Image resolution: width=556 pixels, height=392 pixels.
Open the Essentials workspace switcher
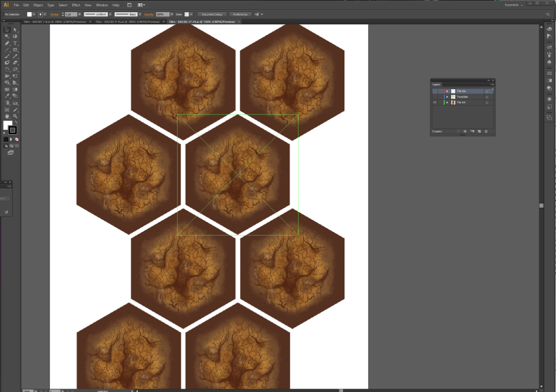513,5
